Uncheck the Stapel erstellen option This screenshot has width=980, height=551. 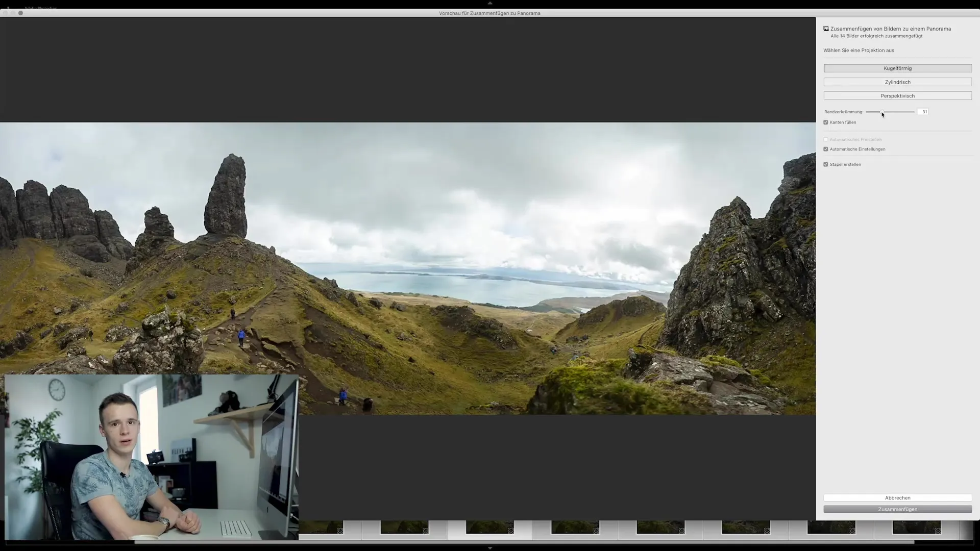826,164
